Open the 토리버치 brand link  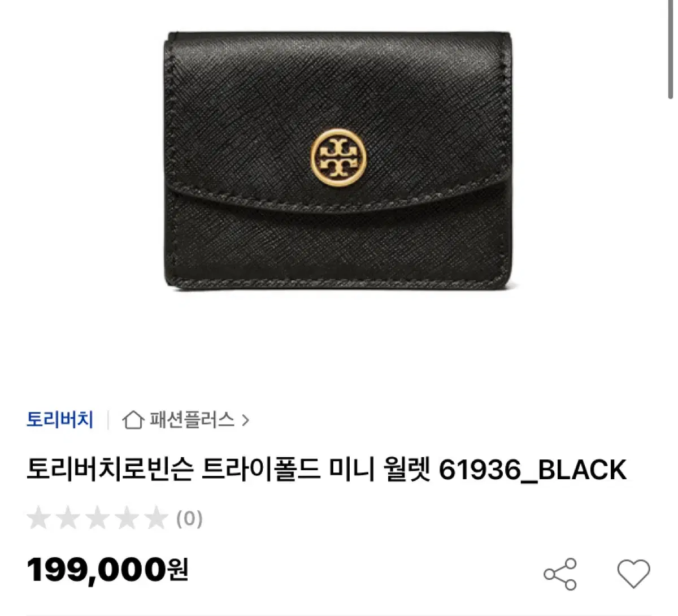coord(60,419)
